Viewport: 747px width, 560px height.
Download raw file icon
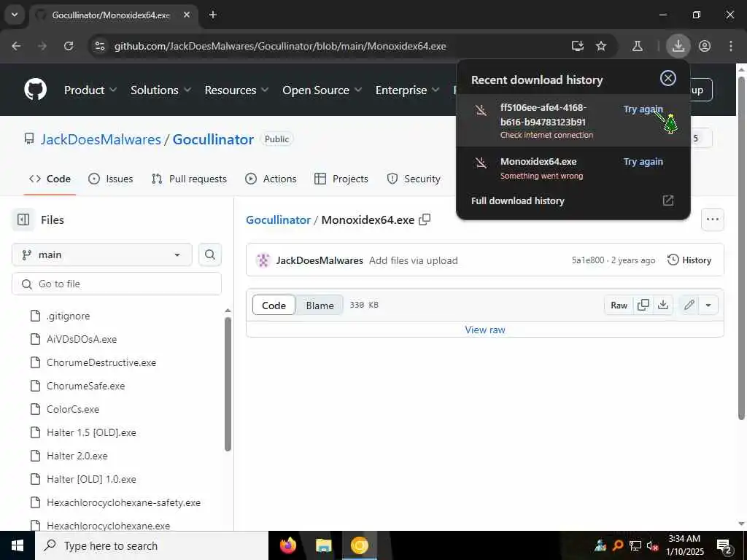point(662,305)
